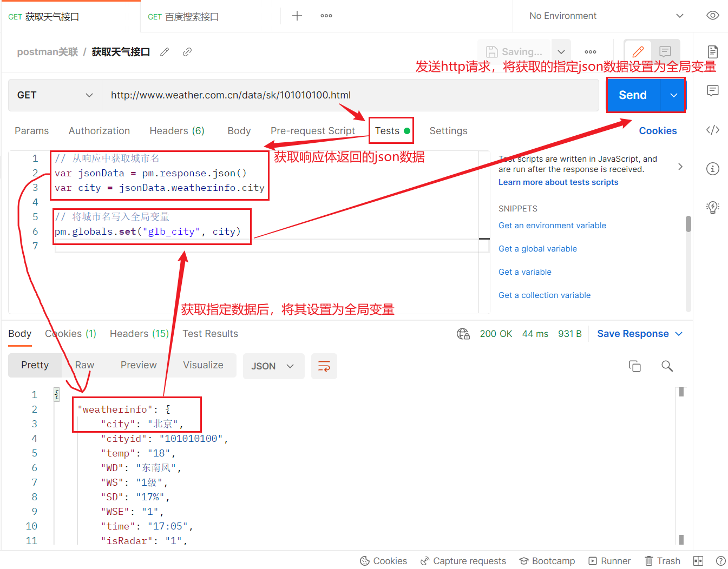Copy request link icon beside title
The image size is (728, 569).
pyautogui.click(x=187, y=52)
